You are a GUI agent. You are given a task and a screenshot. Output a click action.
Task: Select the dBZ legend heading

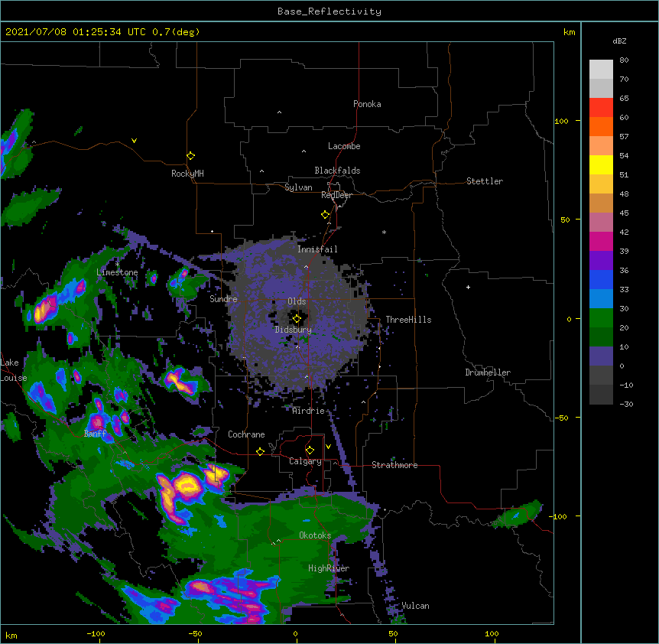pyautogui.click(x=619, y=41)
